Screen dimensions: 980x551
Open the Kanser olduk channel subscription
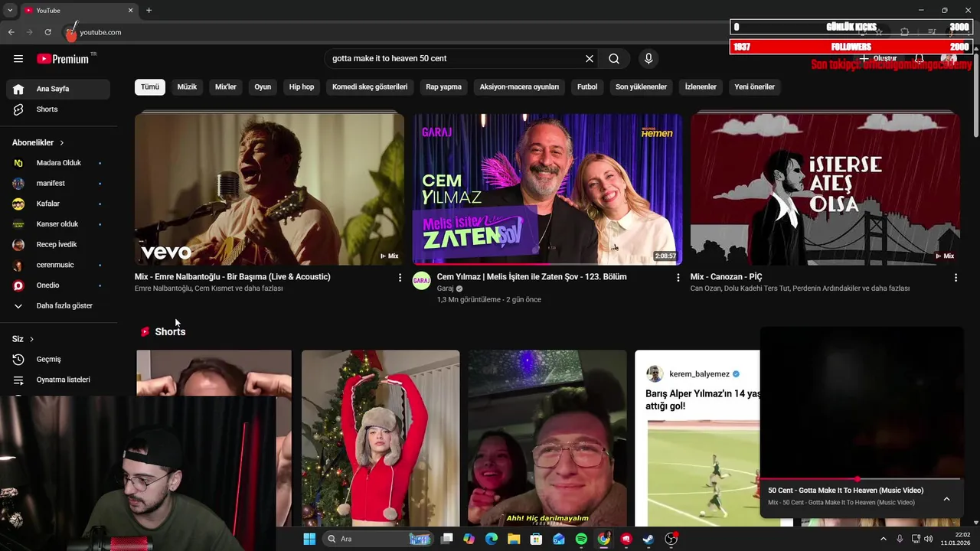pyautogui.click(x=58, y=224)
